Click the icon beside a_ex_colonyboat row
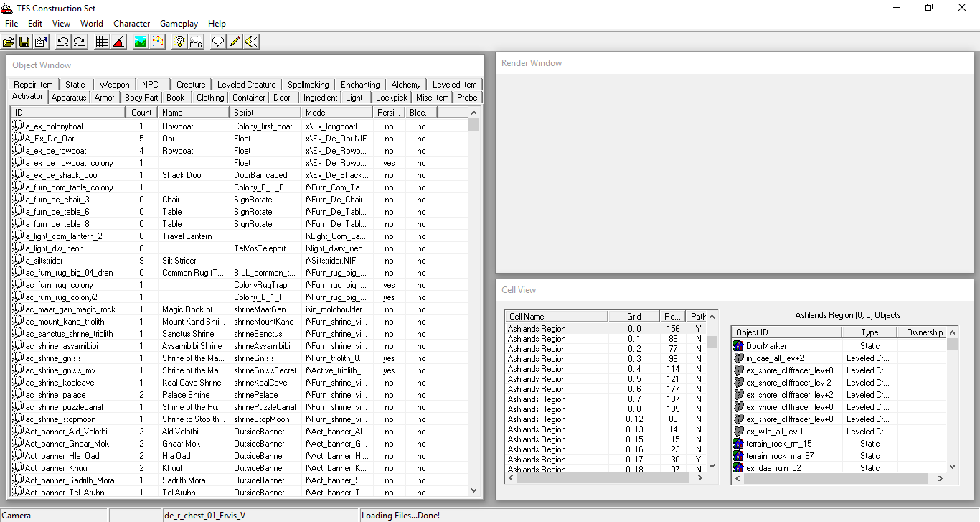 click(18, 126)
